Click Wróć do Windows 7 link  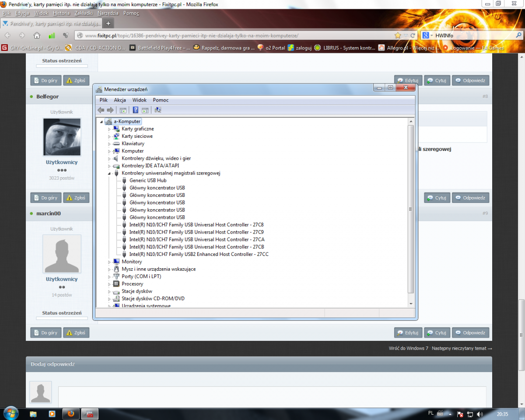(x=409, y=349)
